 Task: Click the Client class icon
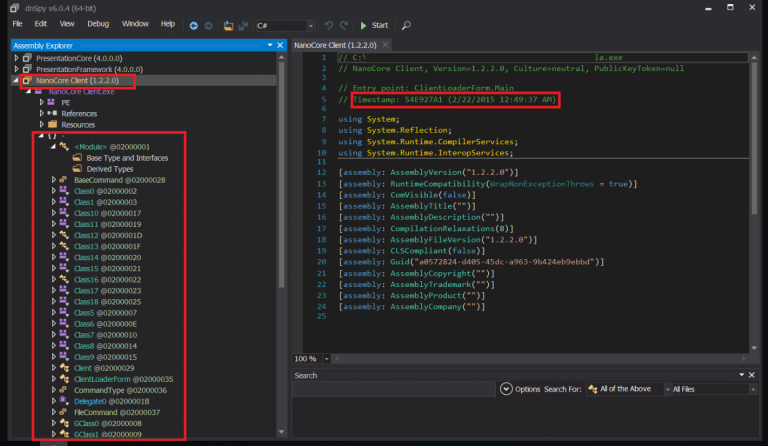64,368
